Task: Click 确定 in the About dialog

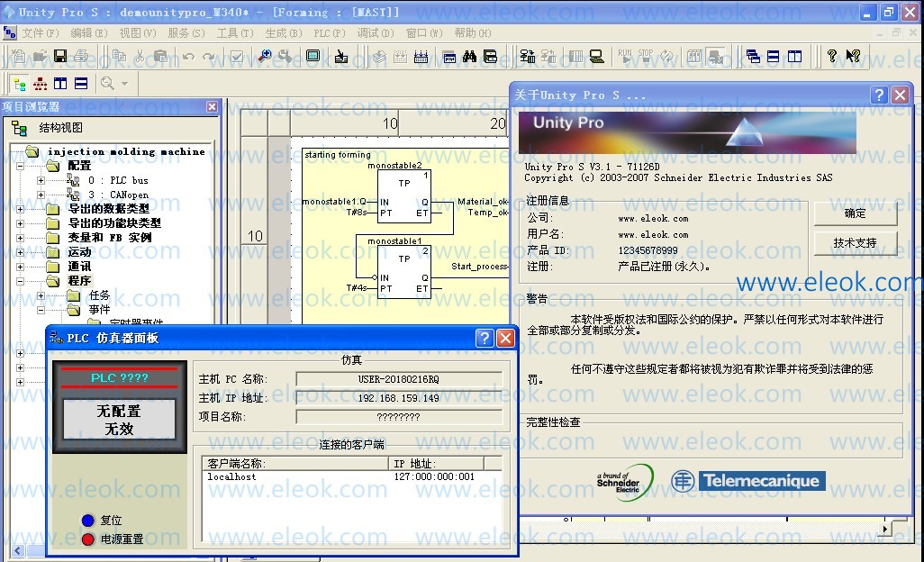Action: [856, 213]
